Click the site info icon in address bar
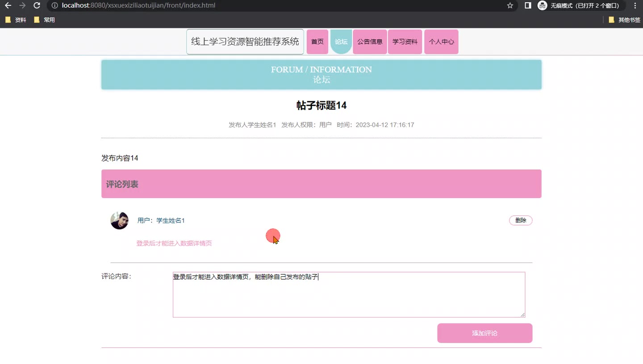643x364 pixels. click(54, 6)
